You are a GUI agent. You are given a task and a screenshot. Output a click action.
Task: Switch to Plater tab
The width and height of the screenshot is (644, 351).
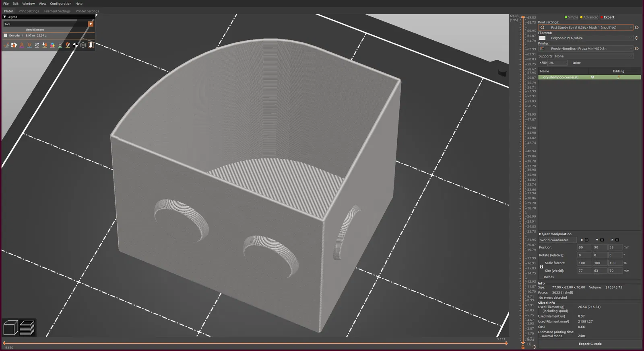tap(8, 11)
